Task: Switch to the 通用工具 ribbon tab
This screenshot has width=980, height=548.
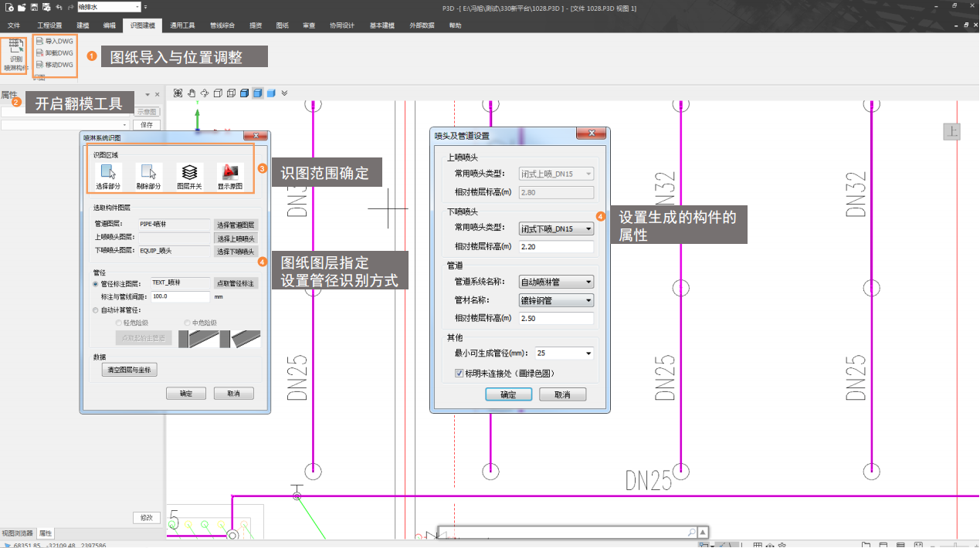Action: 182,25
